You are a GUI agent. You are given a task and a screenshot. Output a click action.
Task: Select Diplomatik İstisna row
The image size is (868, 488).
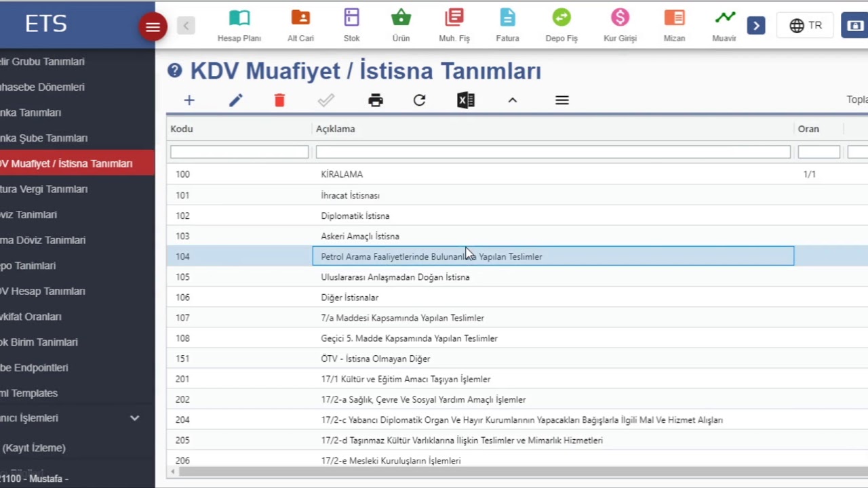point(517,216)
